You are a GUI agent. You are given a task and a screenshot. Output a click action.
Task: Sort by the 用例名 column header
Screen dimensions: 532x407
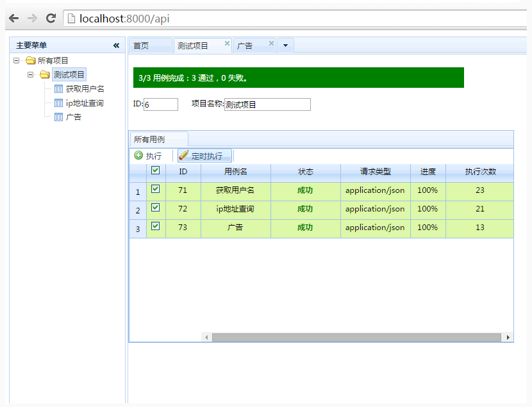(236, 172)
